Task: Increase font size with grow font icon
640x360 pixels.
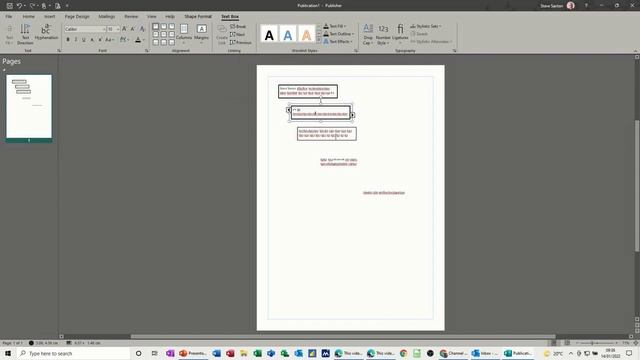Action: pyautogui.click(x=124, y=29)
